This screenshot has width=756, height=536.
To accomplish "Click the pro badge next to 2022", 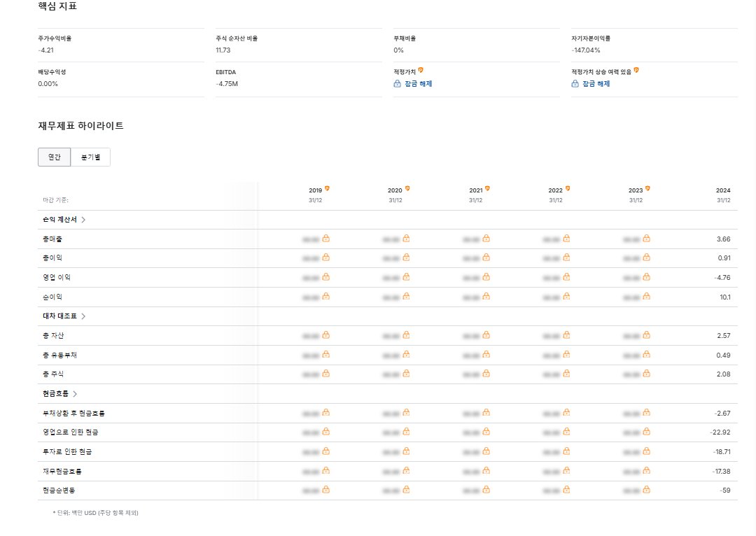I will click(568, 188).
